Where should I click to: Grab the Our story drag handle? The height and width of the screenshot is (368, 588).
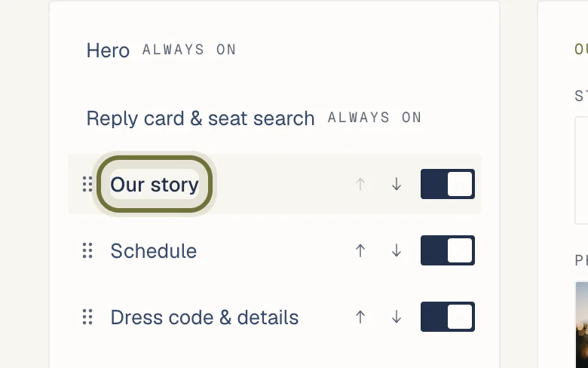(x=87, y=184)
